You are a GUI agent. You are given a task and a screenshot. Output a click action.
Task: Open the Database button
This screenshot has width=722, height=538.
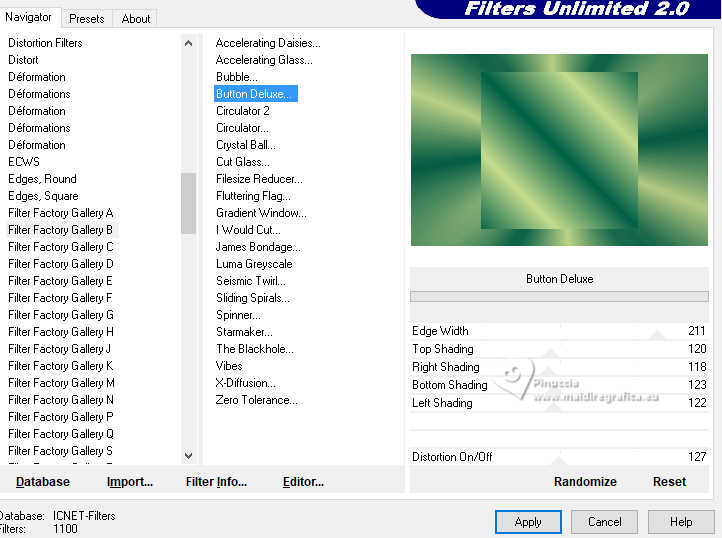(43, 482)
